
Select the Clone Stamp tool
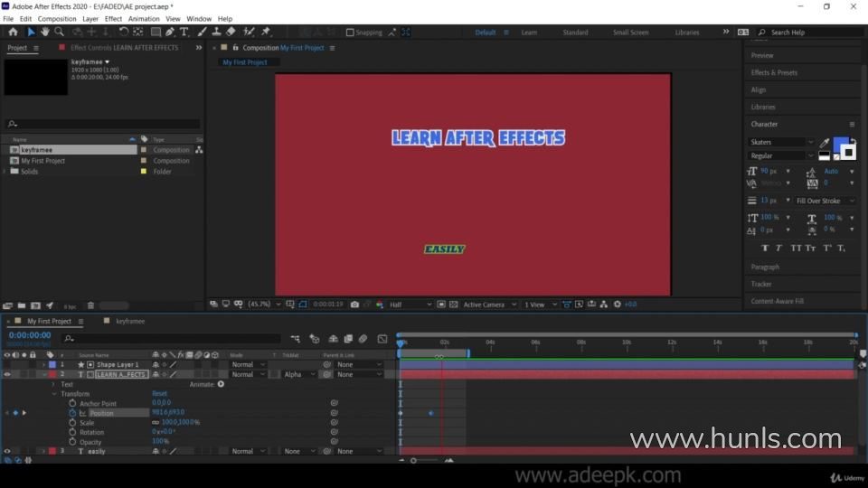click(x=216, y=33)
